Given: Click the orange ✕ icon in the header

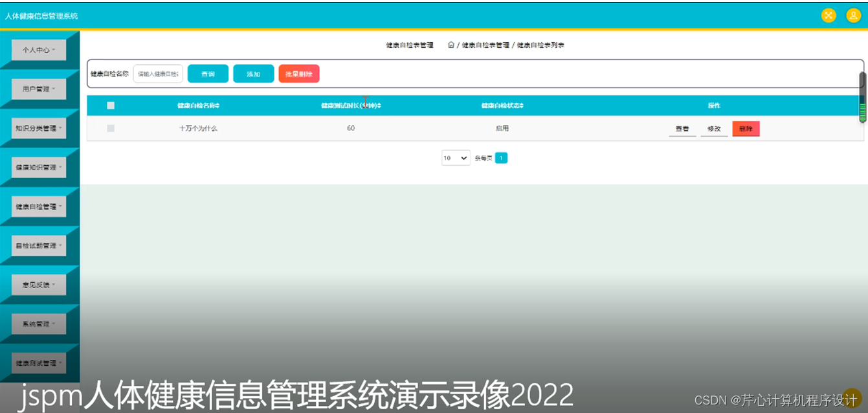Looking at the screenshot, I should tap(829, 15).
